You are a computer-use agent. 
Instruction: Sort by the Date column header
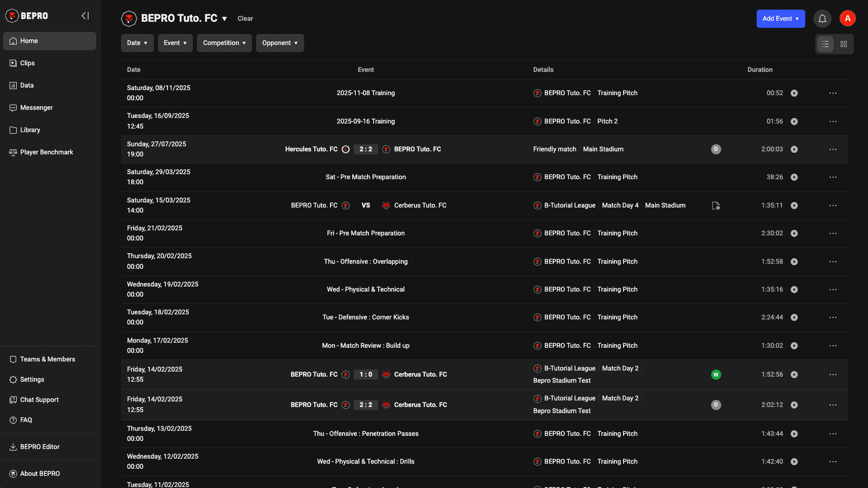(x=134, y=70)
